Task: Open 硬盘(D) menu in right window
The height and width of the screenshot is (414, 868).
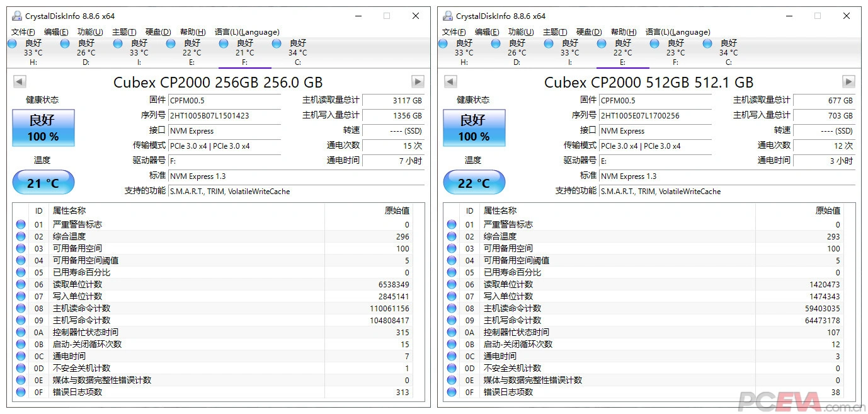Action: point(589,32)
